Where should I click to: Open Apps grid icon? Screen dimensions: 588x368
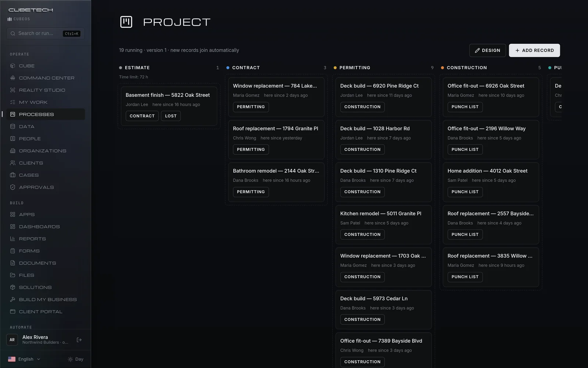12,215
